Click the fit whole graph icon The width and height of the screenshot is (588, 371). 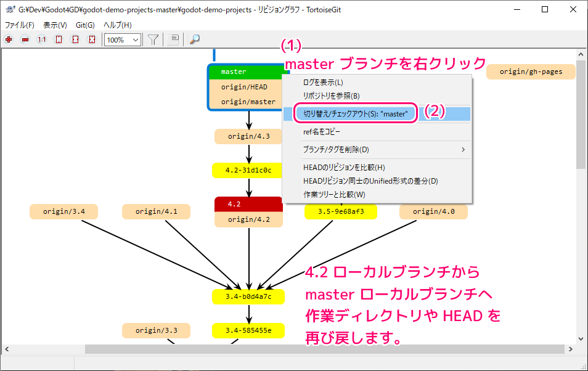pos(92,39)
